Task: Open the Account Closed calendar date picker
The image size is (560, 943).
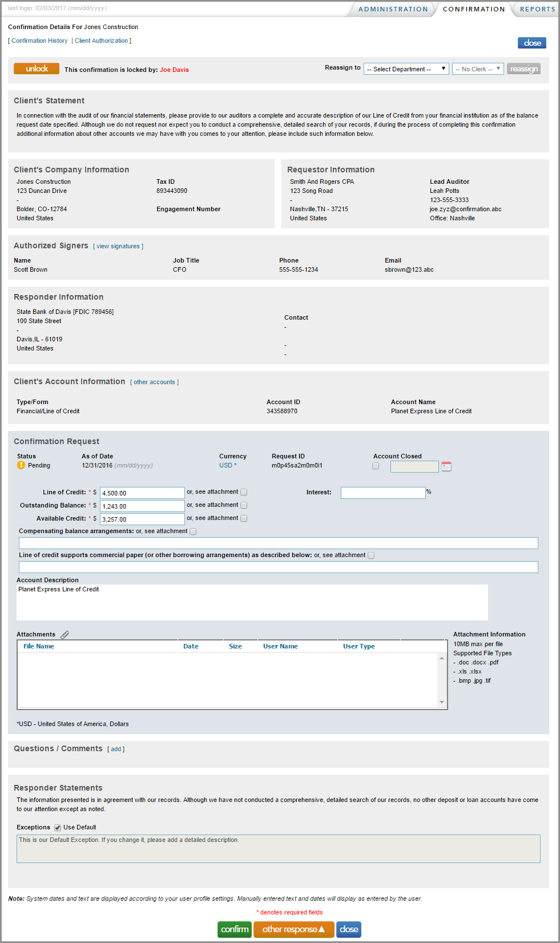Action: point(446,466)
